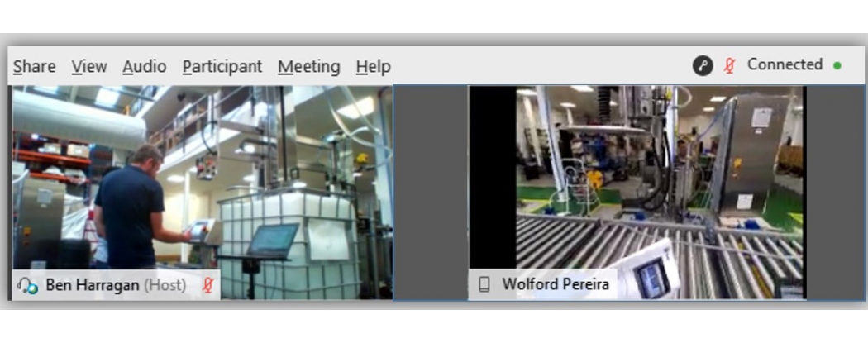This screenshot has width=868, height=343.
Task: Open the Help menu
Action: pyautogui.click(x=373, y=67)
